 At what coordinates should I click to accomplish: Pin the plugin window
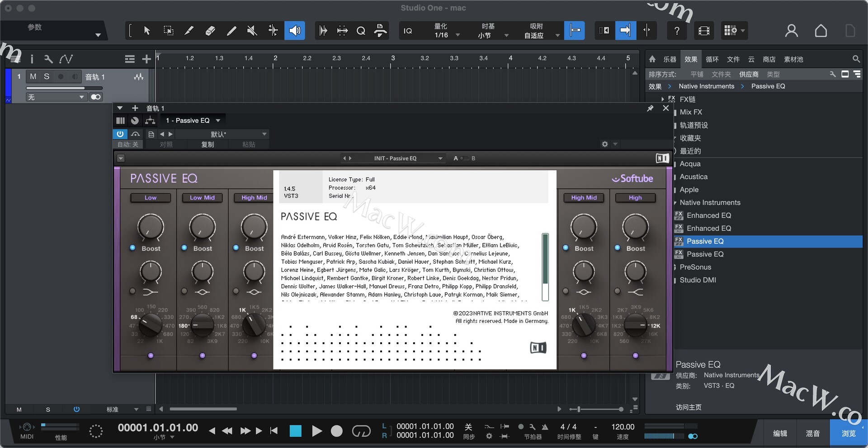point(650,108)
